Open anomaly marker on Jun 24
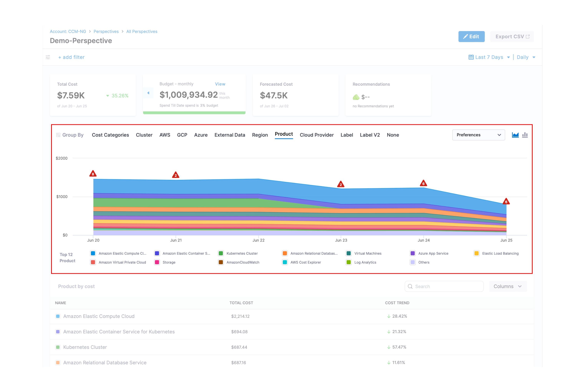The height and width of the screenshot is (392, 588). (x=423, y=183)
